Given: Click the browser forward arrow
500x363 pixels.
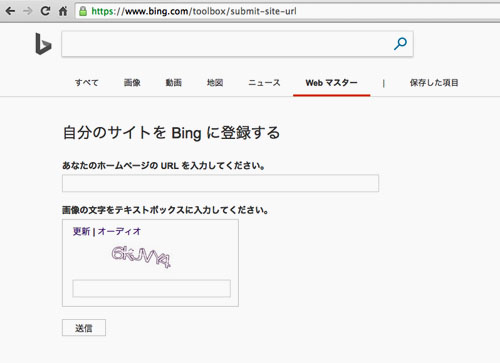Looking at the screenshot, I should [27, 11].
